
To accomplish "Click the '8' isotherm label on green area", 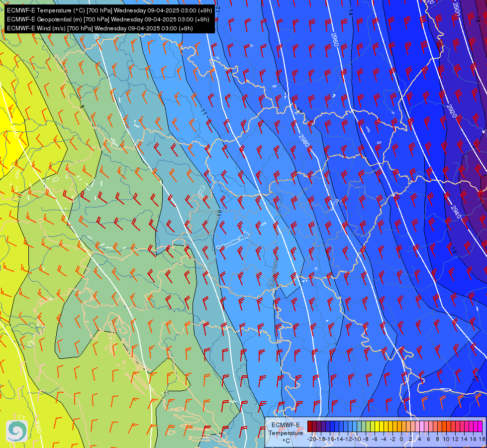I will pos(82,107).
